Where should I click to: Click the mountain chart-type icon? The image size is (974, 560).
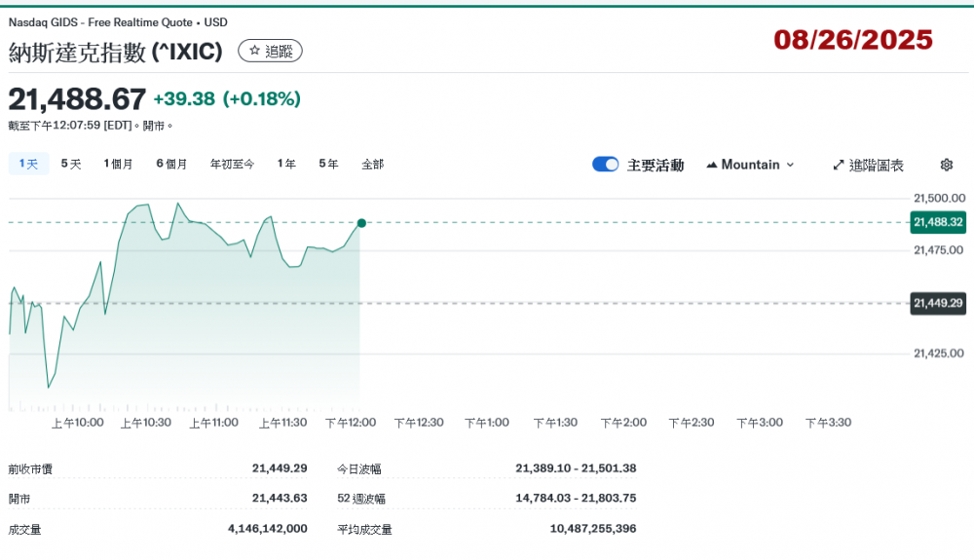[712, 165]
